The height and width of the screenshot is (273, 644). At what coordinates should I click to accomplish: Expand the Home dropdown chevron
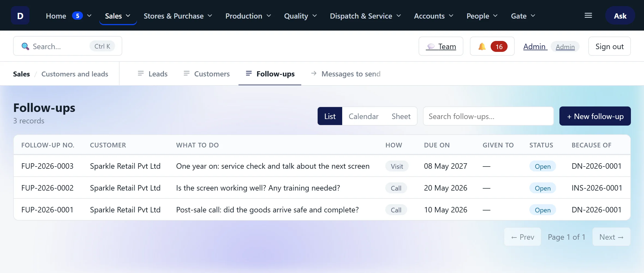89,16
